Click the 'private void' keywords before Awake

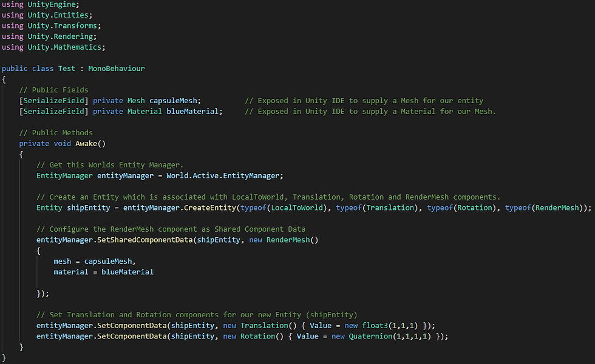(45, 143)
